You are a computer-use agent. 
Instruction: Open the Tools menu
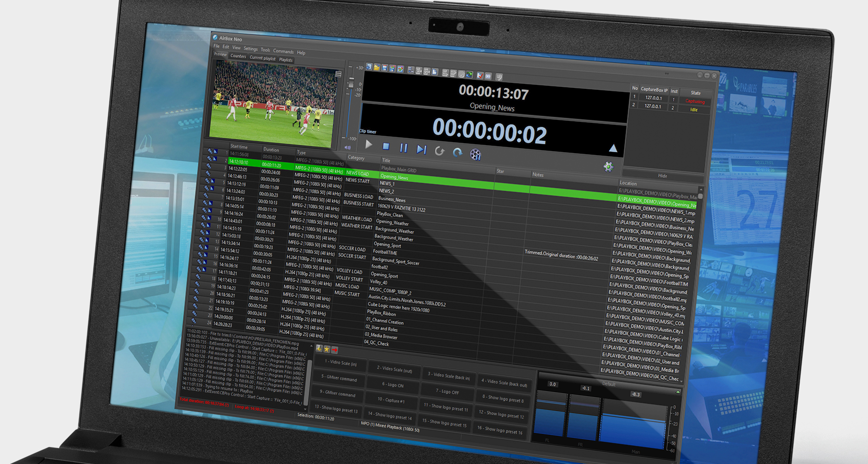click(x=265, y=50)
